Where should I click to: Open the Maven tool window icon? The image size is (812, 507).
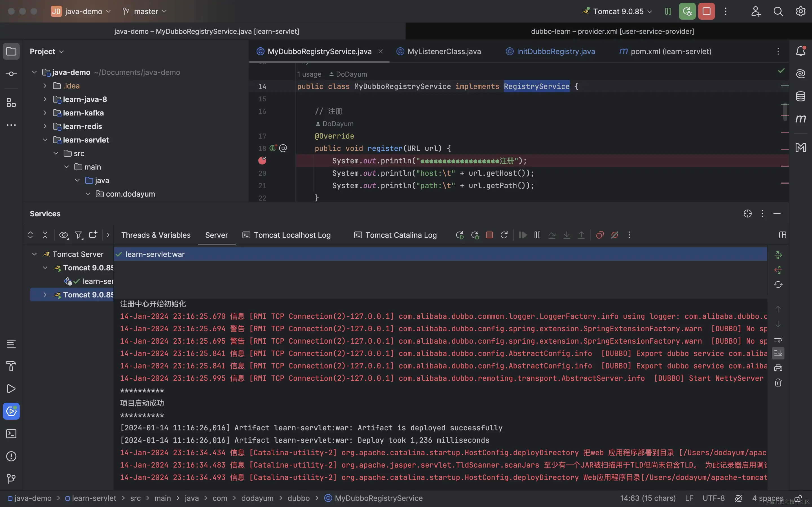point(801,119)
